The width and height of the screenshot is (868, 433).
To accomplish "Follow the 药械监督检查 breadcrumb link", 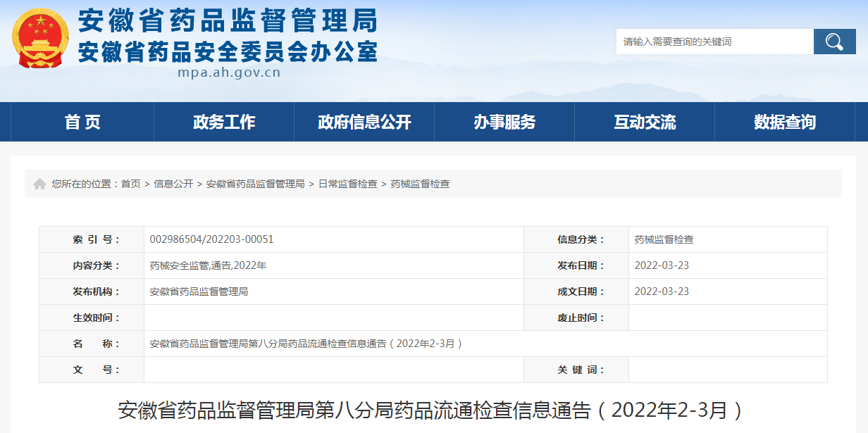I will 420,184.
